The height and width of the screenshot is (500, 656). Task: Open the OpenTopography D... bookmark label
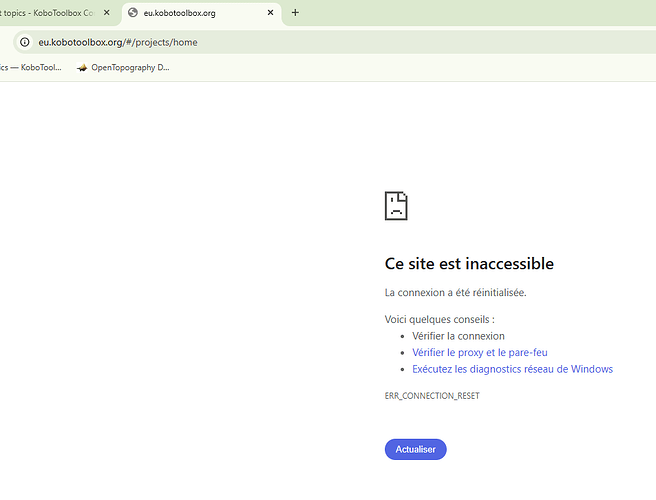[130, 68]
